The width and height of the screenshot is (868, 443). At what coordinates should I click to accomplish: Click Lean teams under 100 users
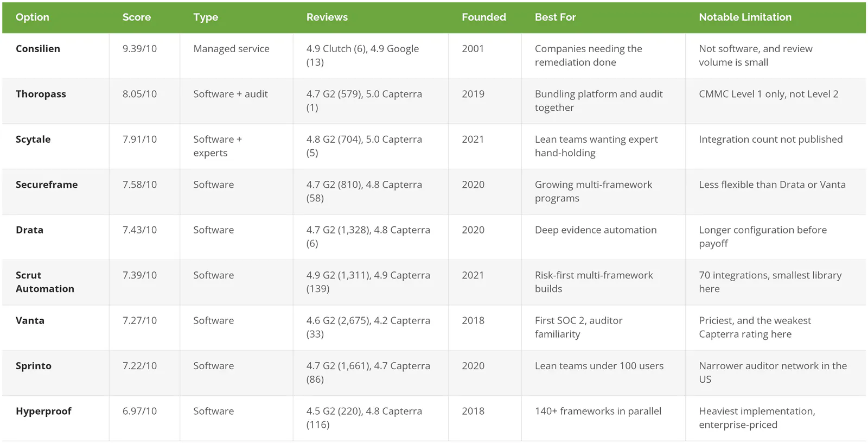point(599,366)
